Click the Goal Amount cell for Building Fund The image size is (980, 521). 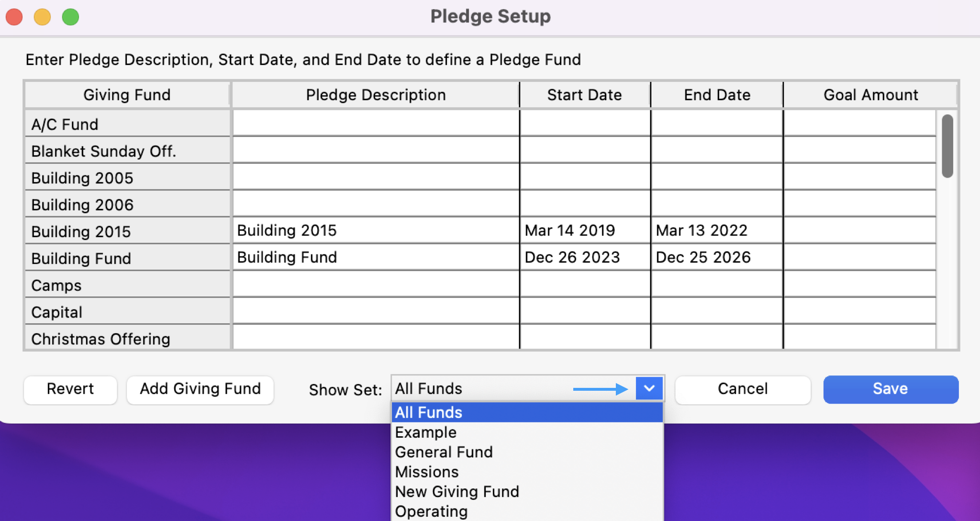(859, 257)
